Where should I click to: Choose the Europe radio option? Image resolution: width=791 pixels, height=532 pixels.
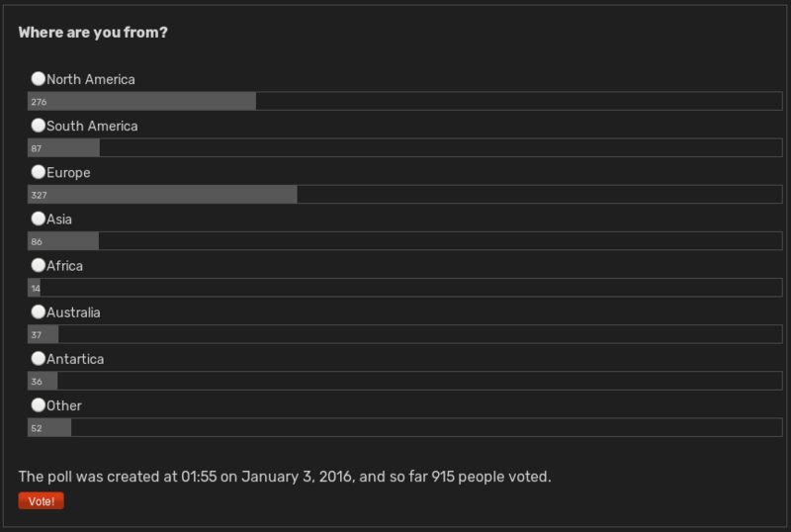[39, 172]
